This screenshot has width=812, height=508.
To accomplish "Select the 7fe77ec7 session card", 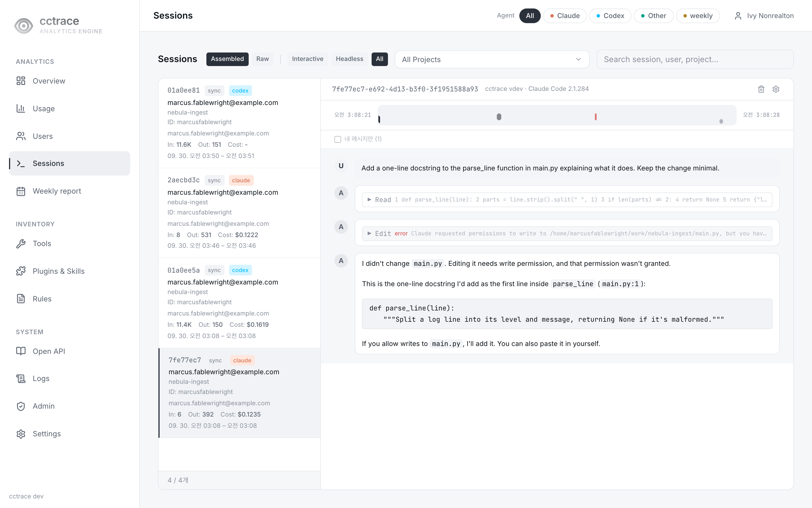I will coord(239,393).
